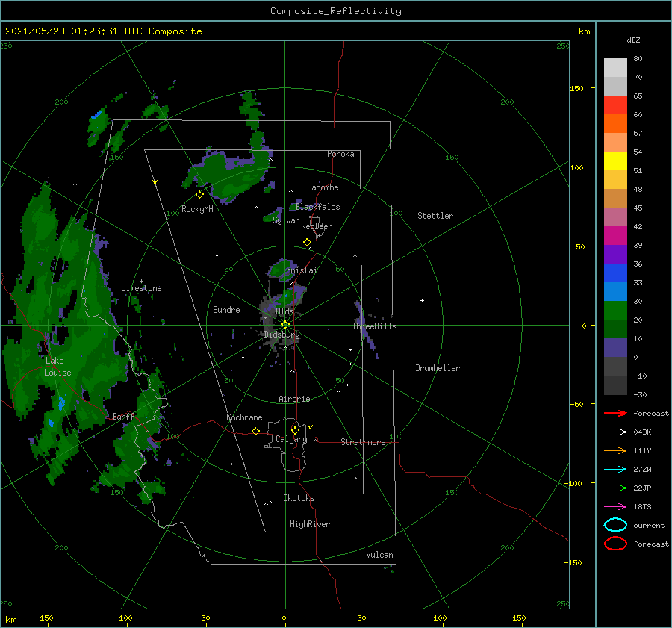Select the dark orange 60-57 dBZ swatch
Image resolution: width=672 pixels, height=628 pixels.
click(x=615, y=124)
